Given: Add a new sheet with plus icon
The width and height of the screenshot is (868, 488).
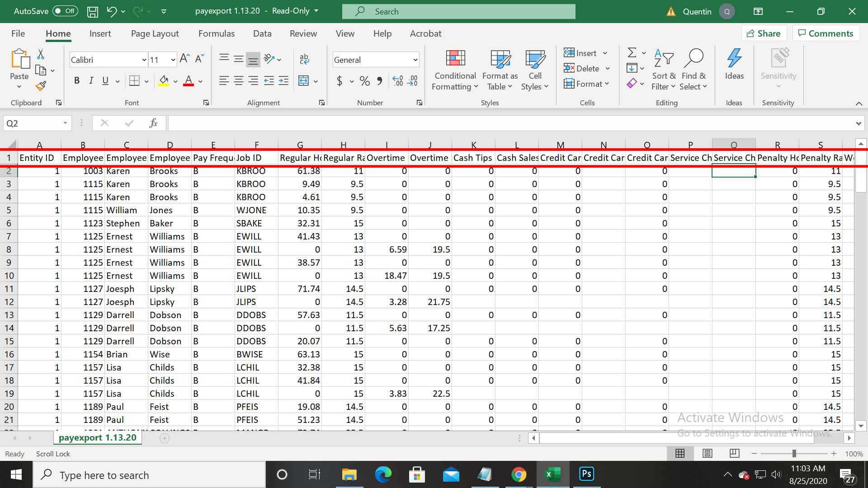Looking at the screenshot, I should coord(165,438).
